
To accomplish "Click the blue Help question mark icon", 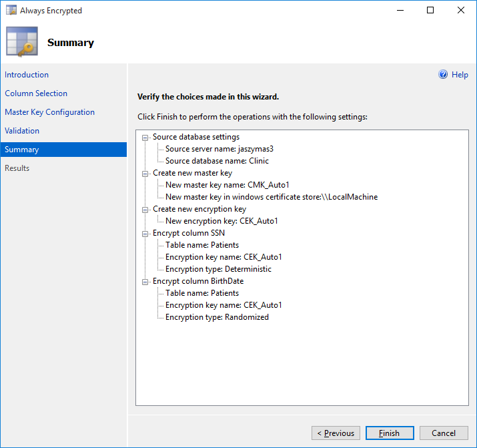I will [443, 75].
